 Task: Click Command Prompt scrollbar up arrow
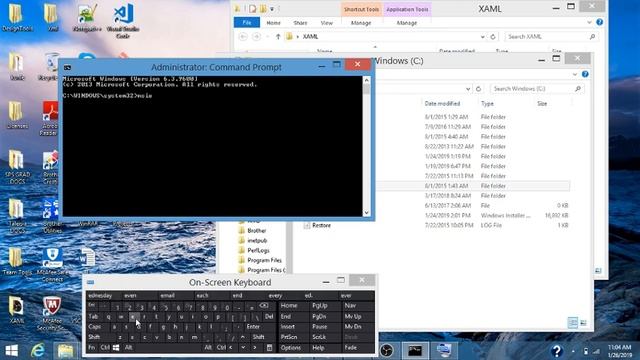366,80
